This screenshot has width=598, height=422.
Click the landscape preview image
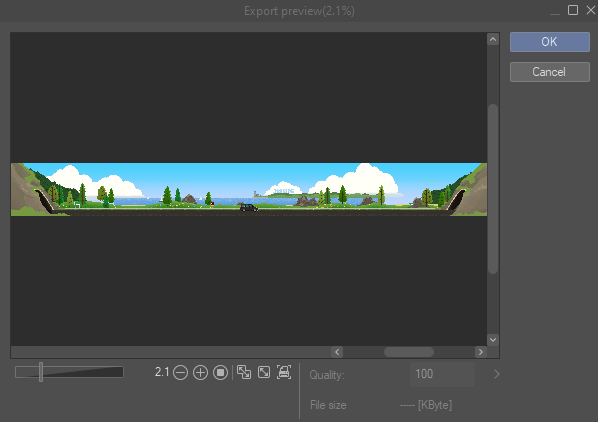249,189
